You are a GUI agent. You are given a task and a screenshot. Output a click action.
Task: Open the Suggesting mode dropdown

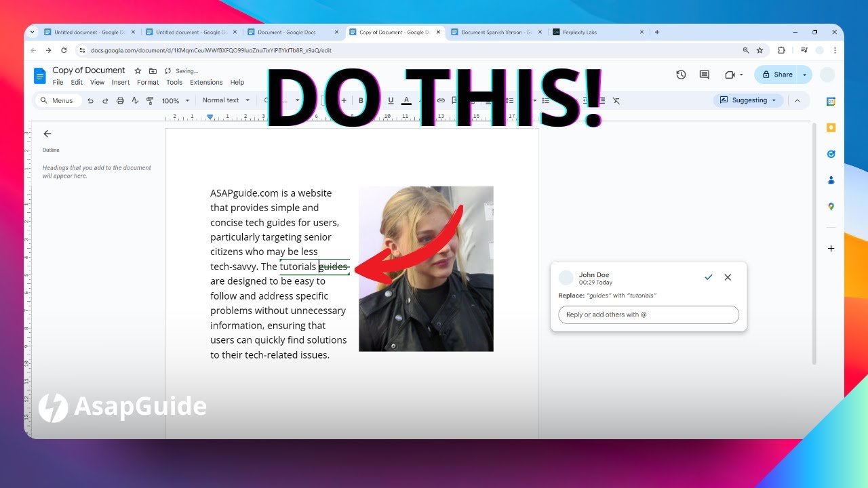click(x=748, y=100)
